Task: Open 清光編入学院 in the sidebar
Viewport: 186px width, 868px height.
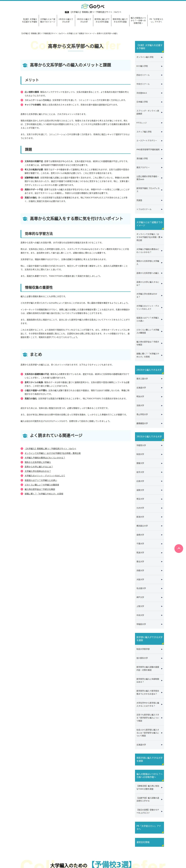Action: coord(149,159)
